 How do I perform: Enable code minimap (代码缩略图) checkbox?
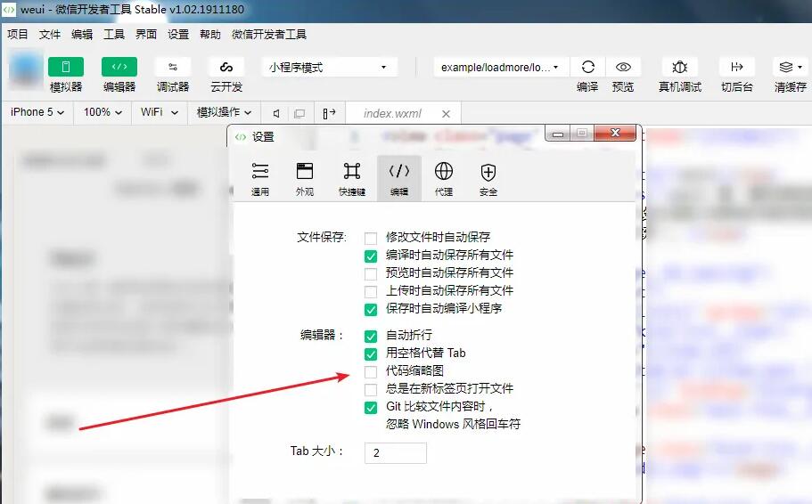click(371, 371)
